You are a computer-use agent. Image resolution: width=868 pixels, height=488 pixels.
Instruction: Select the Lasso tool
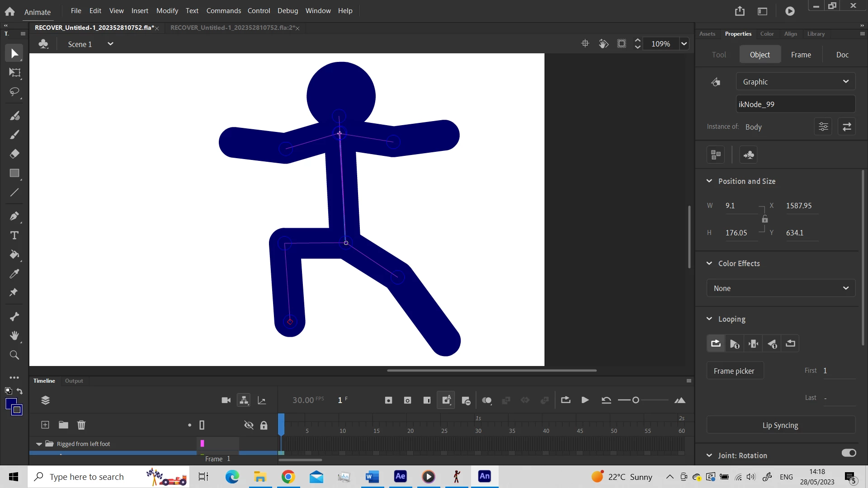pyautogui.click(x=14, y=92)
